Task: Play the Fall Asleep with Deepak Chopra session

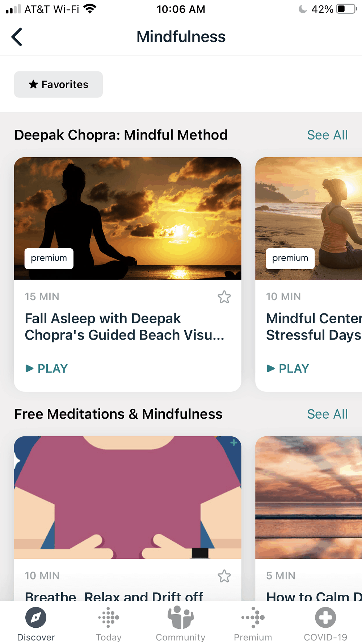Action: (x=47, y=369)
